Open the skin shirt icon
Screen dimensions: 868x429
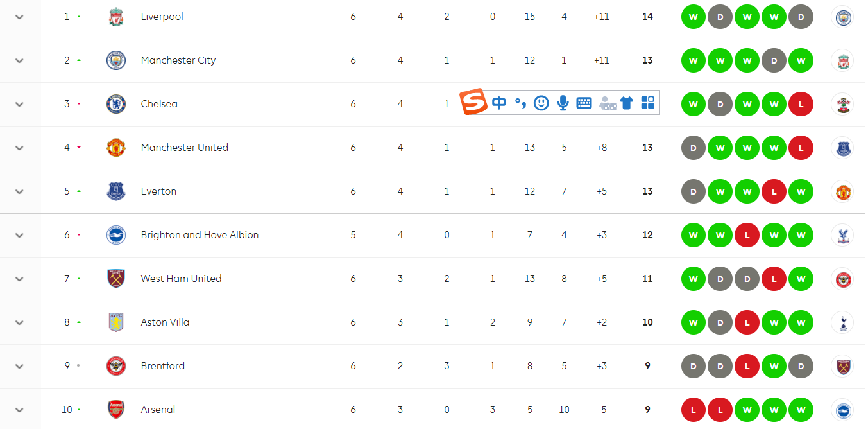click(626, 103)
